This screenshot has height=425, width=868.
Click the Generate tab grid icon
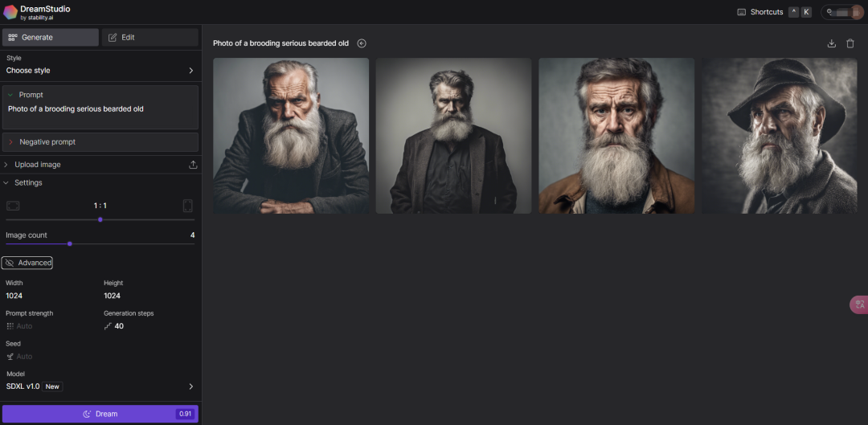click(x=13, y=38)
